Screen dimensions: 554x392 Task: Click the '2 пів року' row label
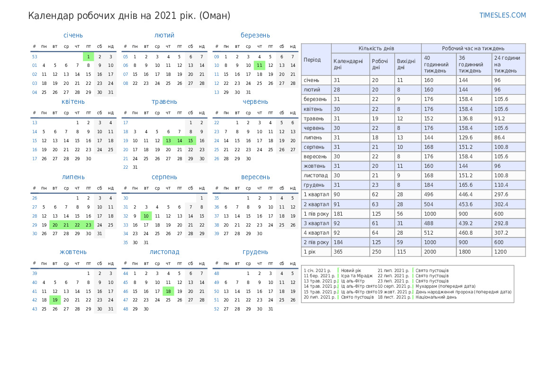[x=316, y=243]
